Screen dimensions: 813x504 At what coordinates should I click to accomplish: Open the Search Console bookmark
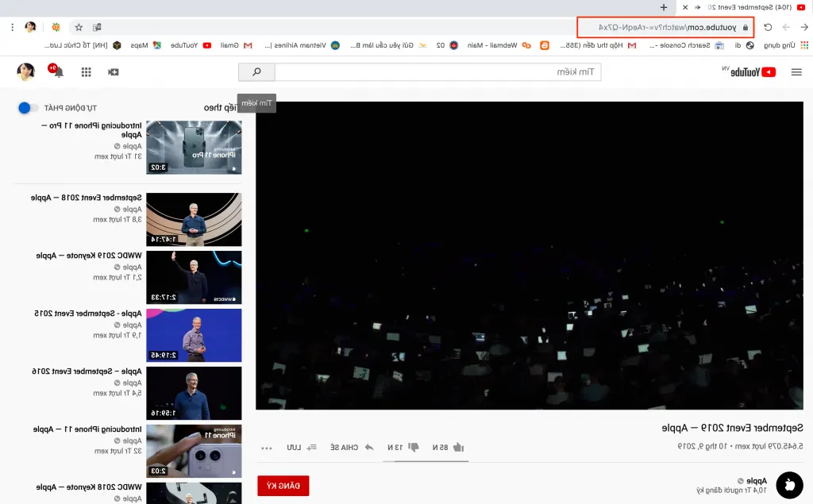point(686,45)
